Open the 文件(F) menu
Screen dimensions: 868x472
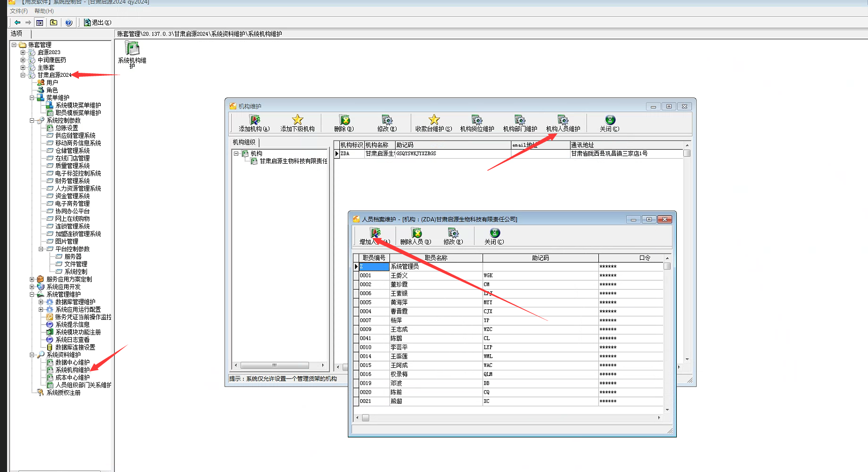pyautogui.click(x=19, y=11)
